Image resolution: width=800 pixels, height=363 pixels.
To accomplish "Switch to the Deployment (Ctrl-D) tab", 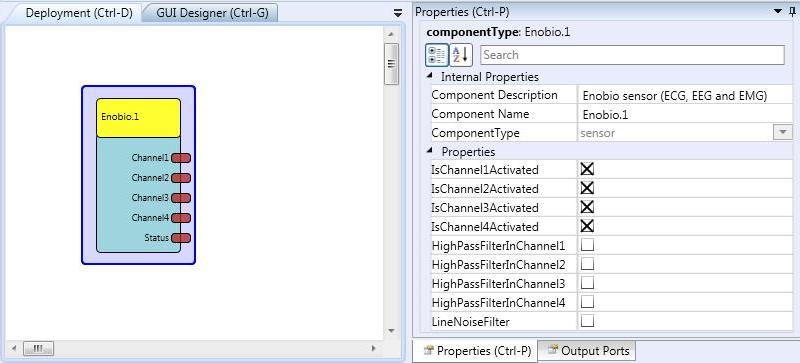I will [x=79, y=13].
